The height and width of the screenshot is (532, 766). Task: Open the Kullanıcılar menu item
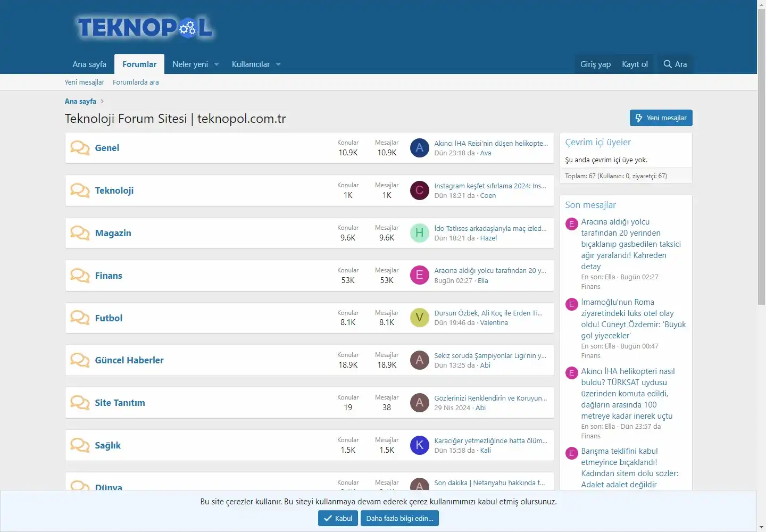[251, 64]
